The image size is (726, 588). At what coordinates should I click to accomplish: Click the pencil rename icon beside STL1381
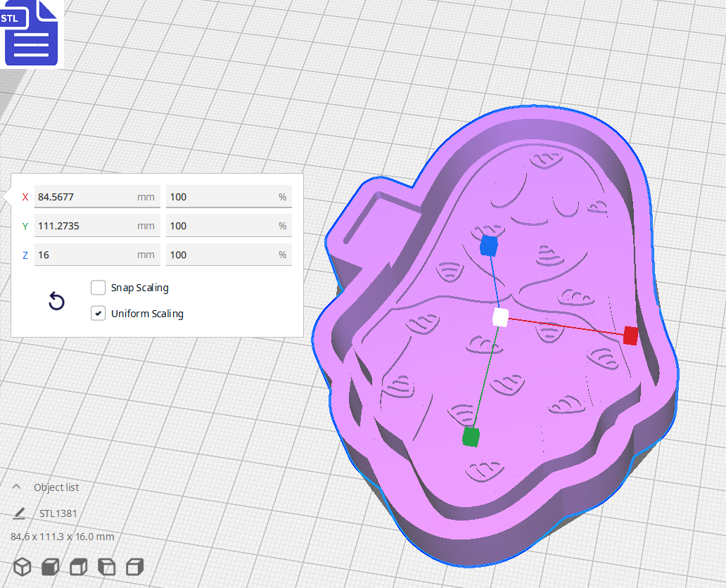tap(19, 513)
